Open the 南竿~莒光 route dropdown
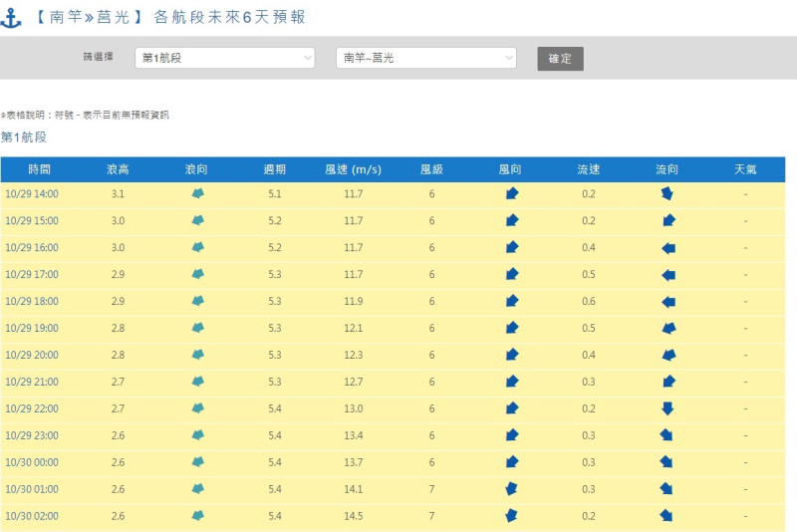 (x=426, y=58)
